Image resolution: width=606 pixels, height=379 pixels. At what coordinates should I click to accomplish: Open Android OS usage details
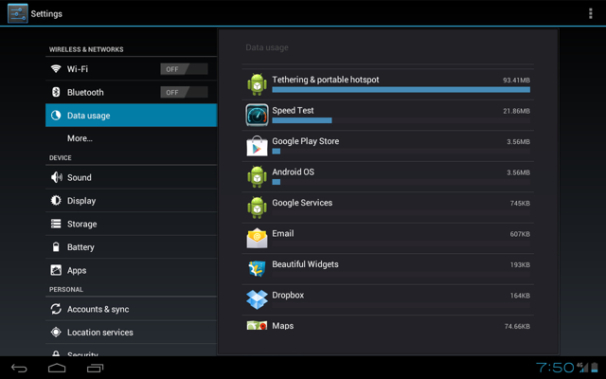[x=388, y=177]
